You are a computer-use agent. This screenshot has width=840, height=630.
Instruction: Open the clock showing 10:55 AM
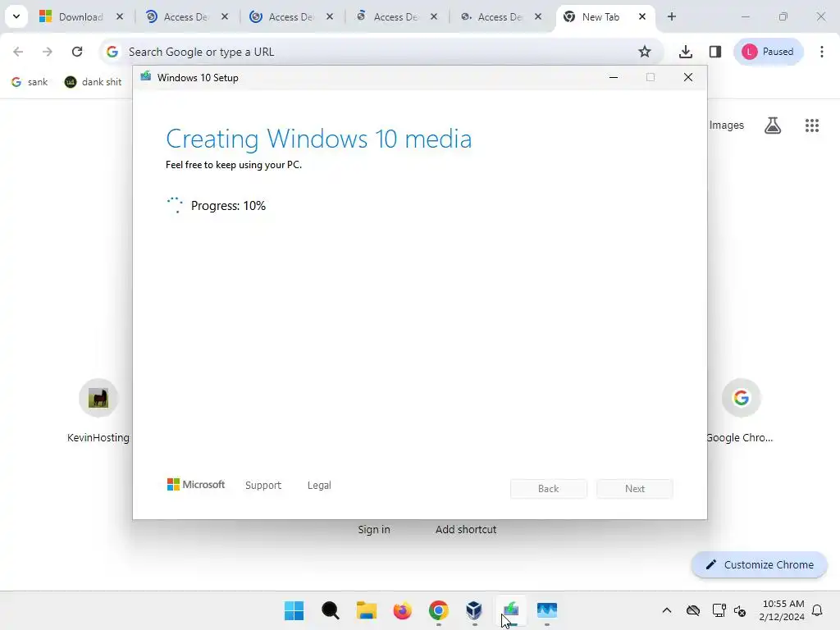(782, 610)
